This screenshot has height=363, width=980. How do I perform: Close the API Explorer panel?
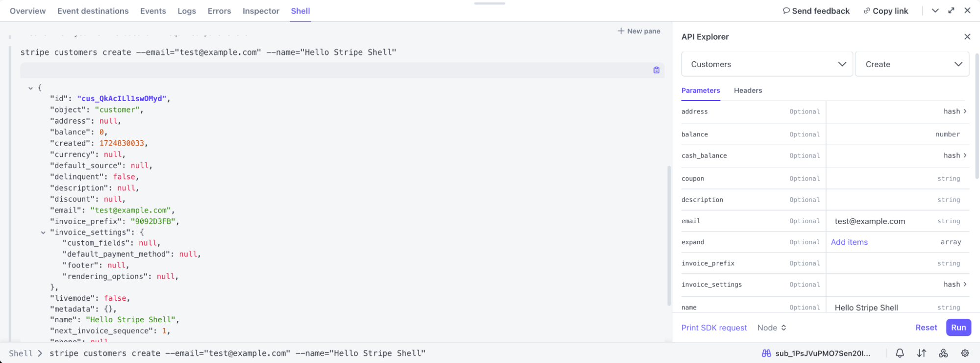tap(967, 37)
